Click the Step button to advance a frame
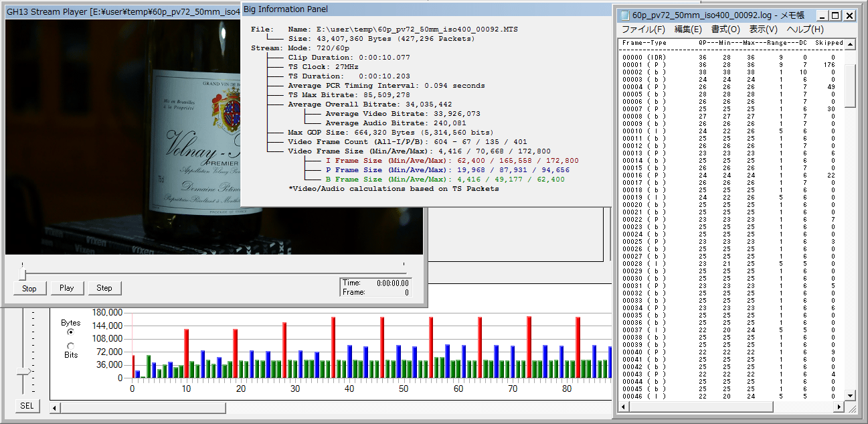The height and width of the screenshot is (424, 868). [x=104, y=288]
